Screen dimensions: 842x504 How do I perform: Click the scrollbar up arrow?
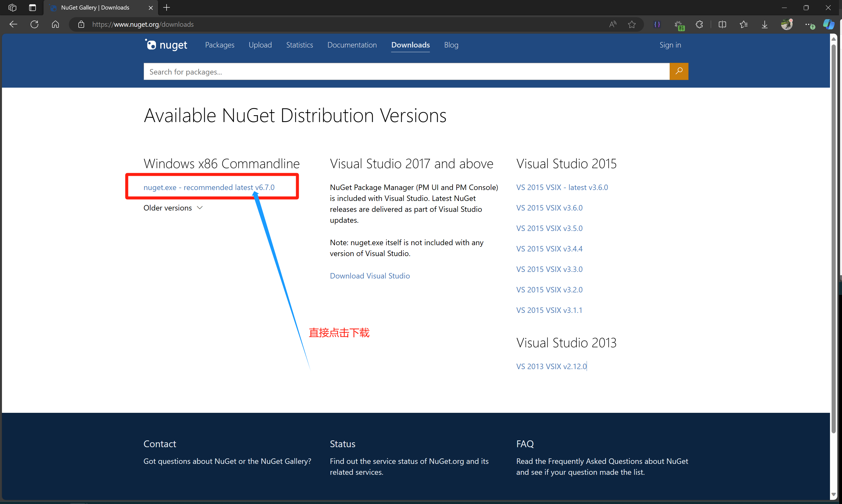[x=834, y=39]
